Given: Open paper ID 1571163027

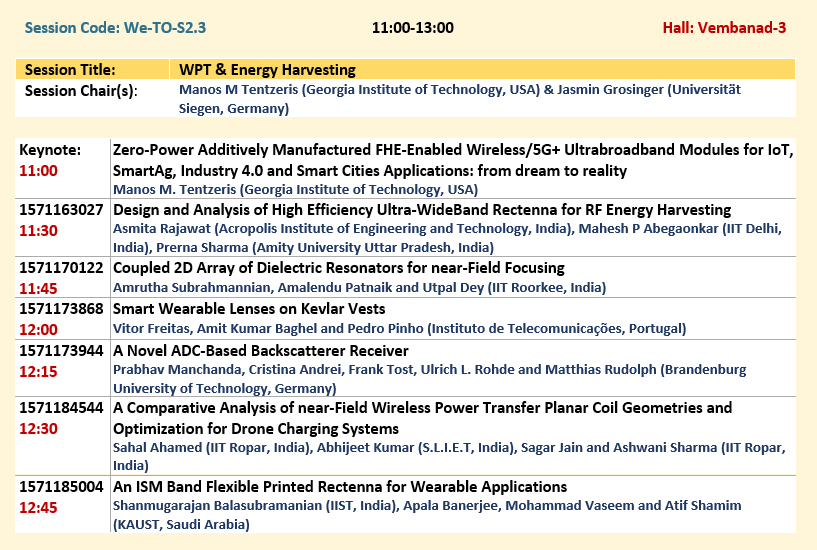Looking at the screenshot, I should [x=61, y=210].
